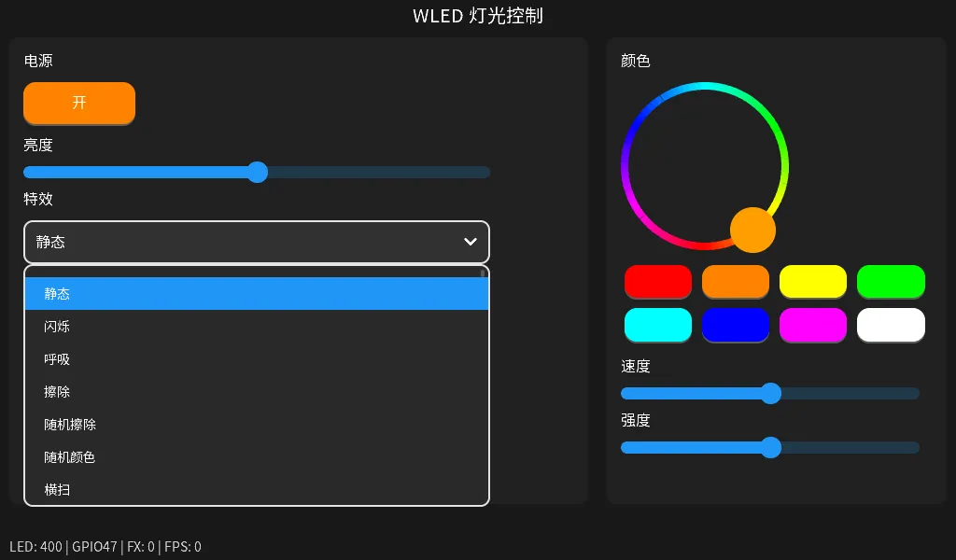Click the LED: 400 status bar text
This screenshot has height=560, width=956.
pyautogui.click(x=36, y=547)
